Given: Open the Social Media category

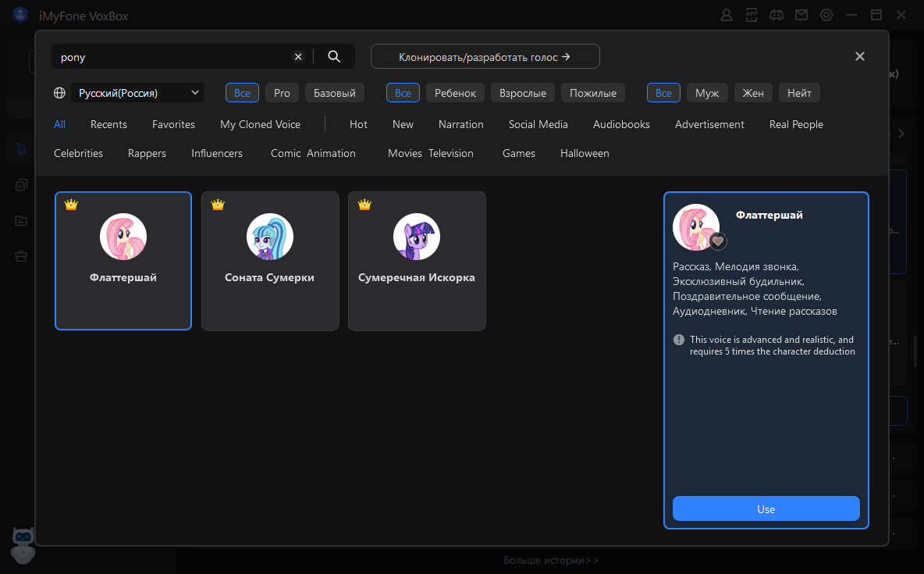Looking at the screenshot, I should tap(538, 124).
